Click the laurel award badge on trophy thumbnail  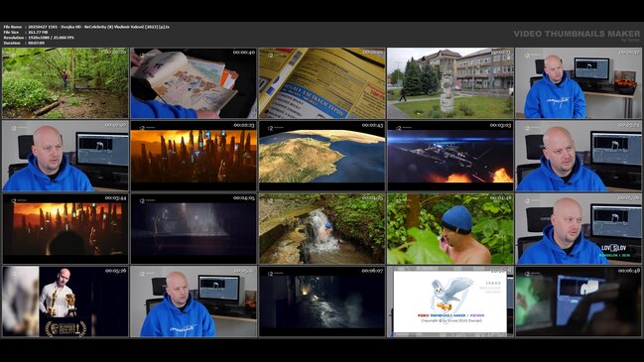(x=65, y=328)
